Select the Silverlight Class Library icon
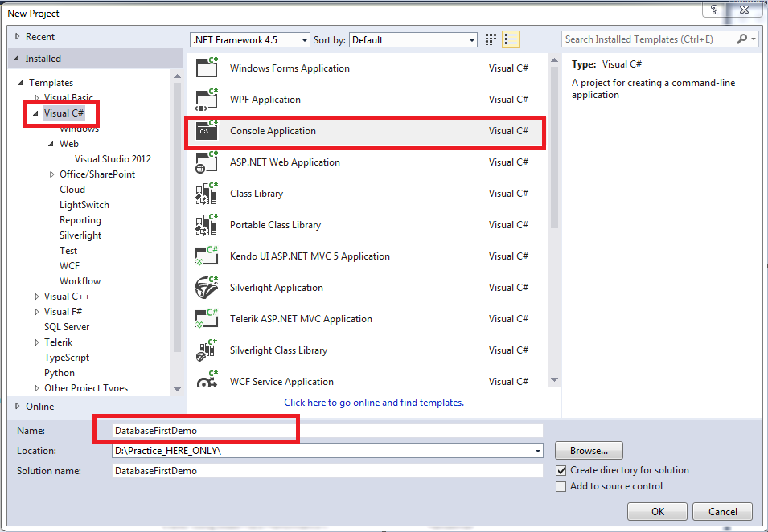 (x=206, y=350)
